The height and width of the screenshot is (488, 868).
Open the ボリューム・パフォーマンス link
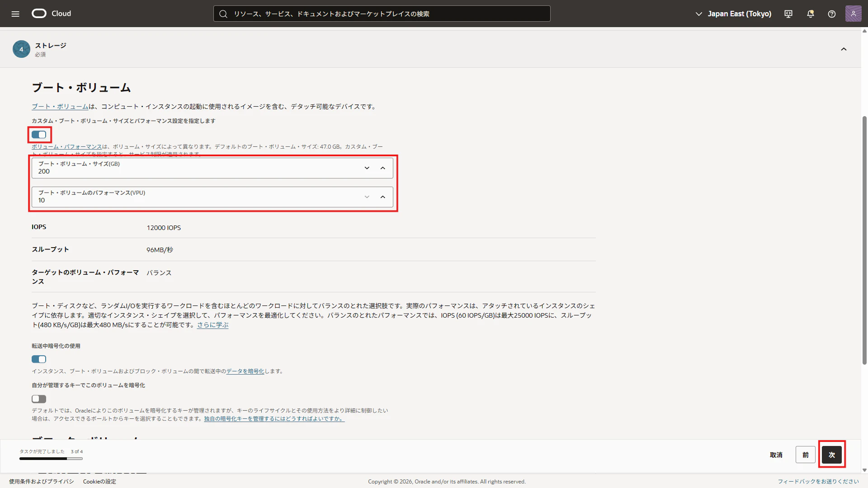67,147
